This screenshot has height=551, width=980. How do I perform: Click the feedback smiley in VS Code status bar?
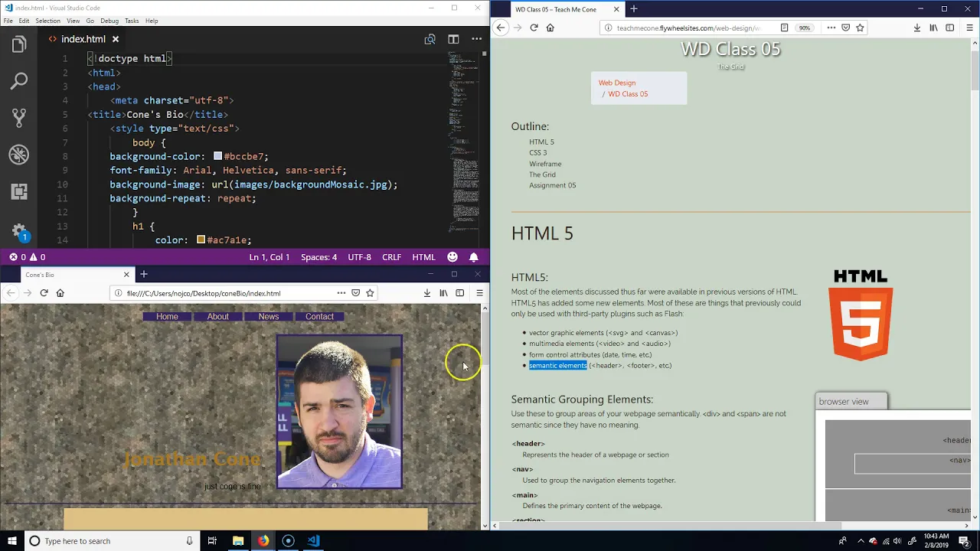click(x=452, y=257)
